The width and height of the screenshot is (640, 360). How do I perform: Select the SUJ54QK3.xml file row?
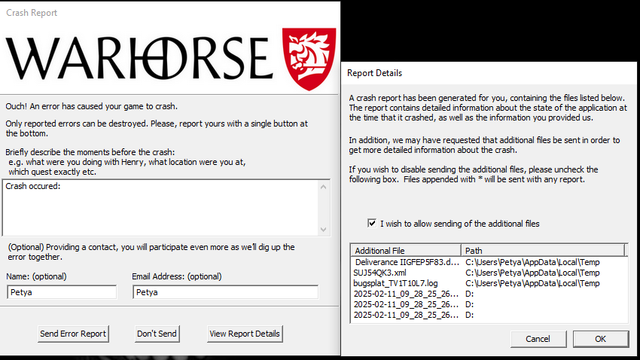[489, 273]
